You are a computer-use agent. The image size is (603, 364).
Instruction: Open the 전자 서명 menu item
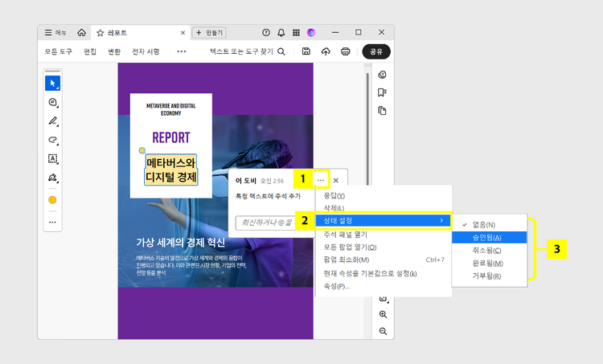click(146, 51)
